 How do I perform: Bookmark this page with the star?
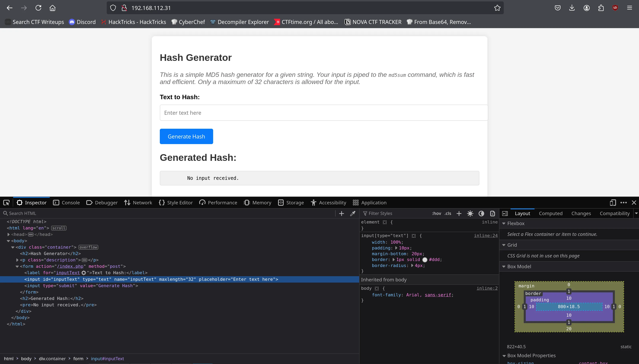(x=497, y=8)
